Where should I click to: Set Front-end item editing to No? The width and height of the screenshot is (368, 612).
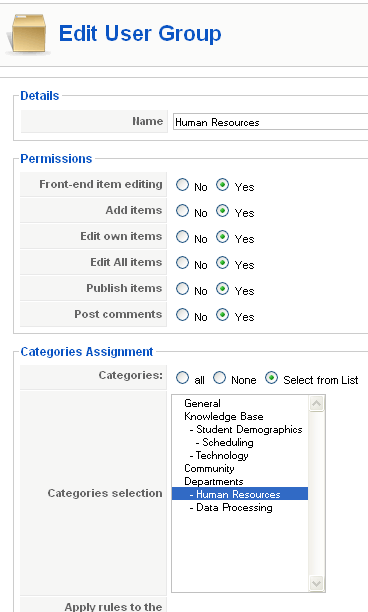click(x=182, y=185)
